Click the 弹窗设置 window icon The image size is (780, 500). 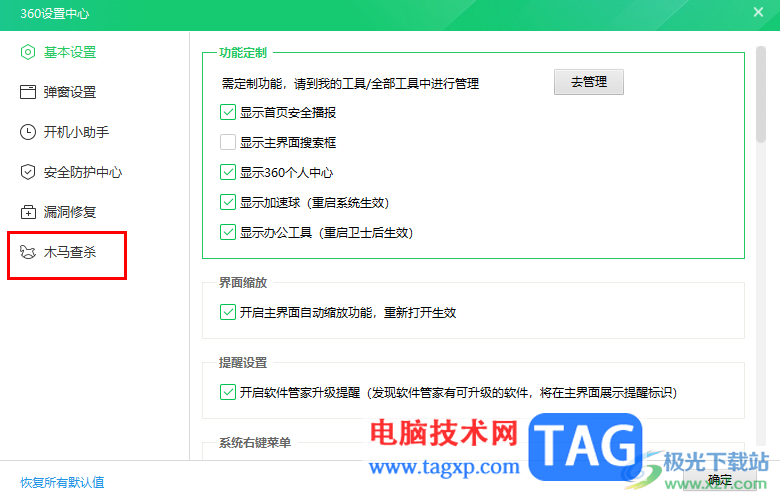[x=28, y=92]
